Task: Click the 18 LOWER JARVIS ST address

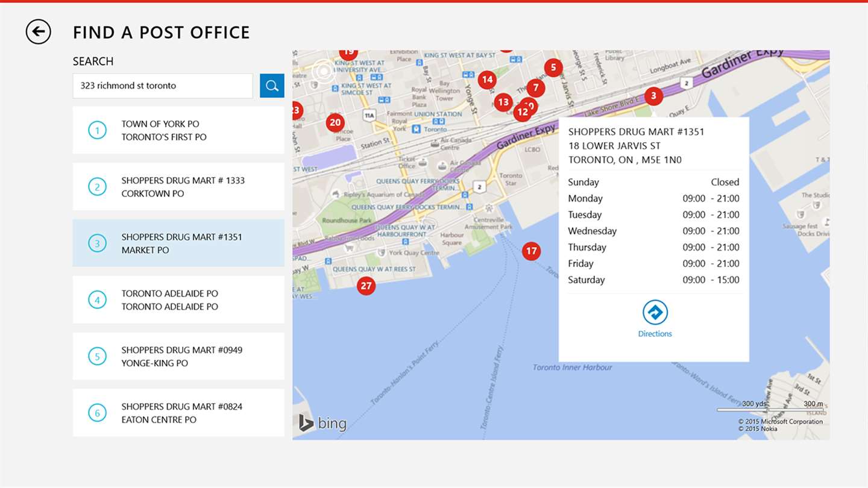Action: (614, 146)
